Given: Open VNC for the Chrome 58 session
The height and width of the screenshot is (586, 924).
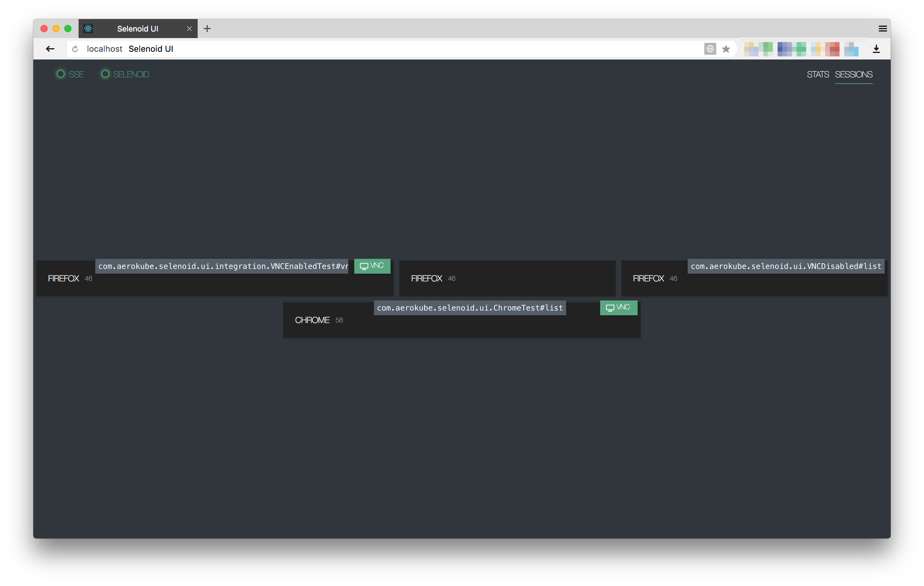Looking at the screenshot, I should pos(618,308).
